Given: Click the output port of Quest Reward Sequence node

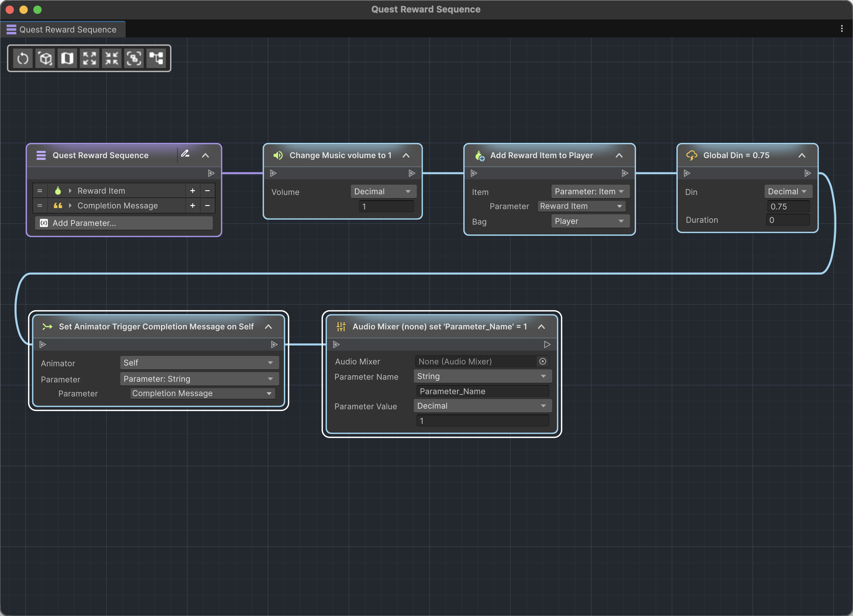Looking at the screenshot, I should (x=211, y=173).
